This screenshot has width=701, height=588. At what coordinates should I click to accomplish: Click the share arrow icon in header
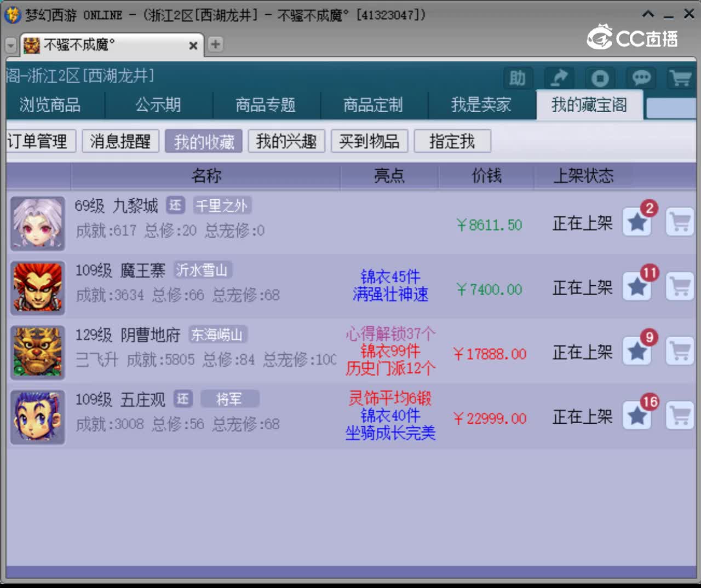click(559, 78)
